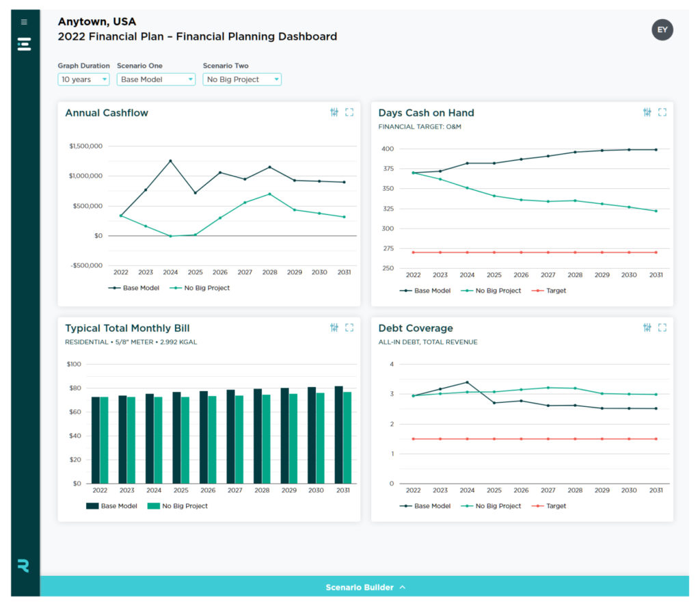Click the ALL-IN DEBT, TOTAL REVENUE subtitle
This screenshot has width=700, height=606.
tap(428, 342)
